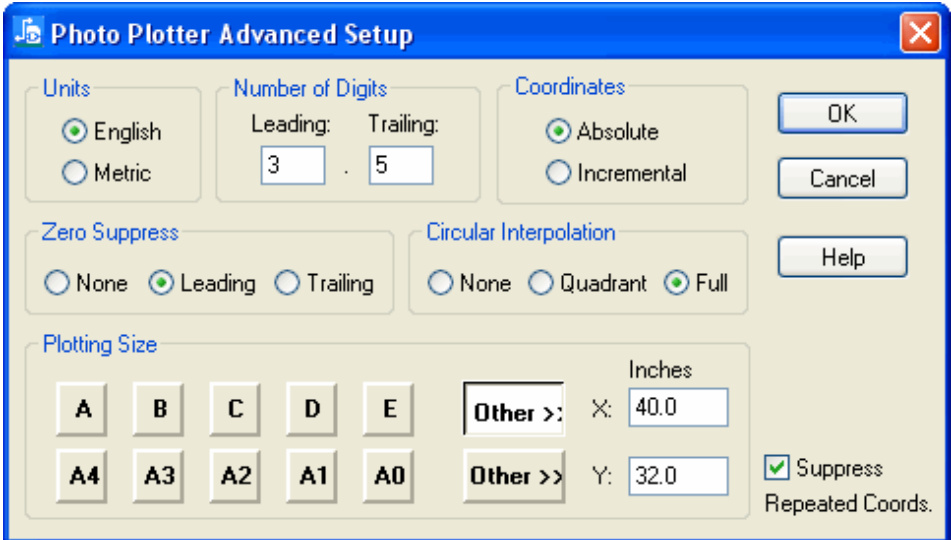Set Zero Suppress to None
Image resolution: width=951 pixels, height=540 pixels.
tap(56, 284)
